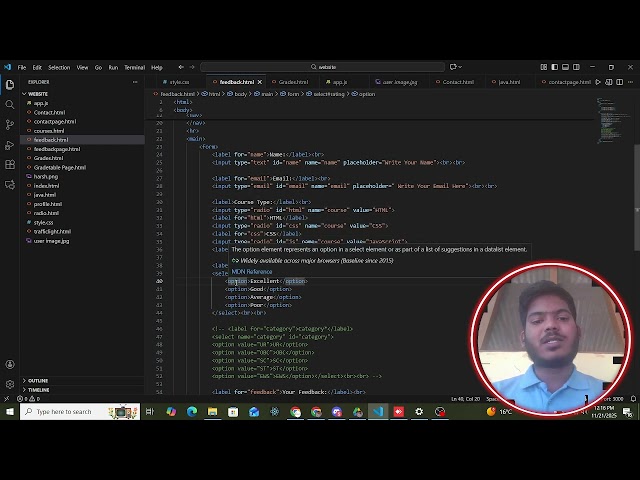Open the Chat view below Extensions
Screen dimensions: 640x480
[x=10, y=184]
